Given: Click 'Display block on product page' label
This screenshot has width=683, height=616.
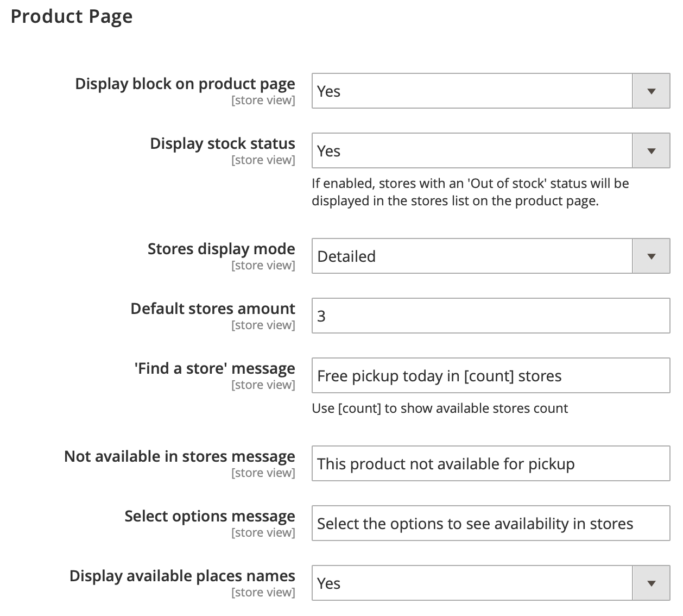Looking at the screenshot, I should (x=185, y=84).
